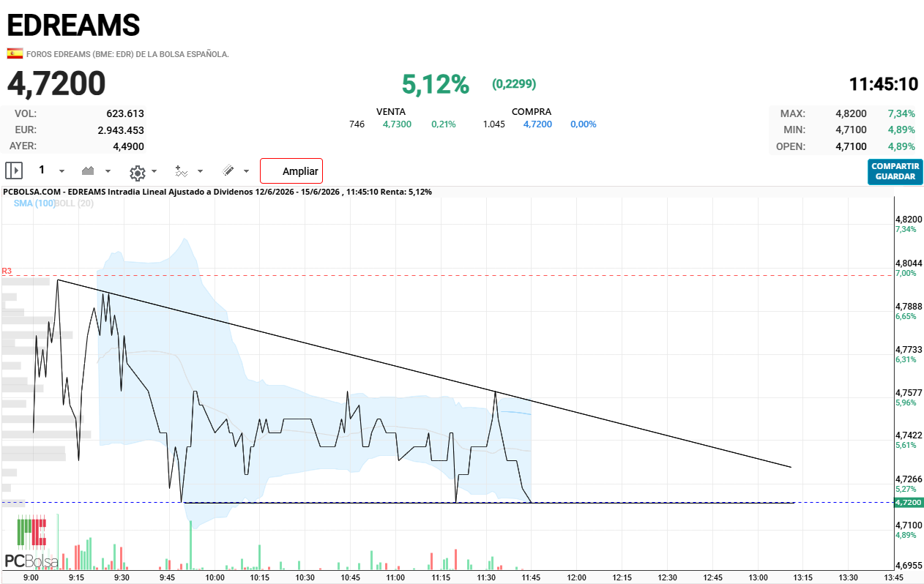Click the COMPRA volume 1.045
The width and height of the screenshot is (924, 584).
(494, 124)
